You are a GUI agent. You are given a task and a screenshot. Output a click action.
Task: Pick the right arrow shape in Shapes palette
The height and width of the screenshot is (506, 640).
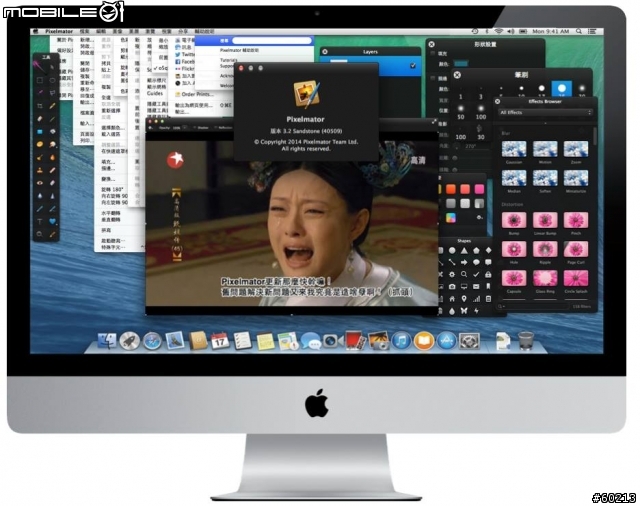coord(464,262)
